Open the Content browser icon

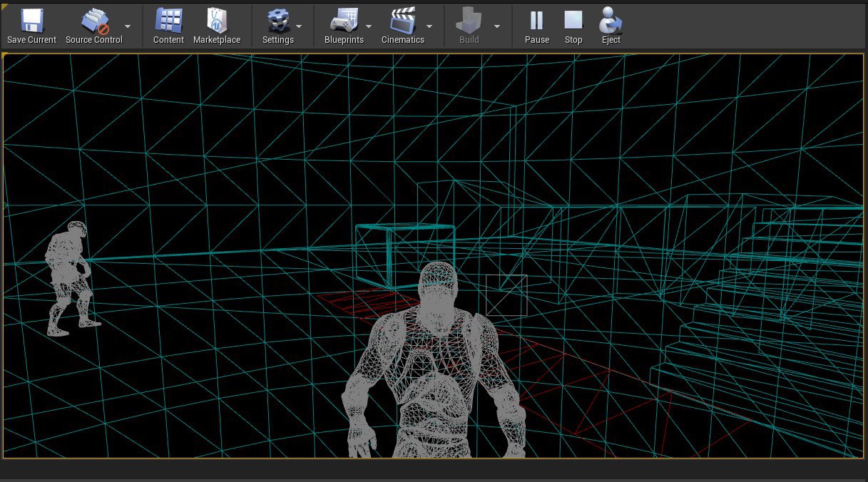tap(168, 21)
